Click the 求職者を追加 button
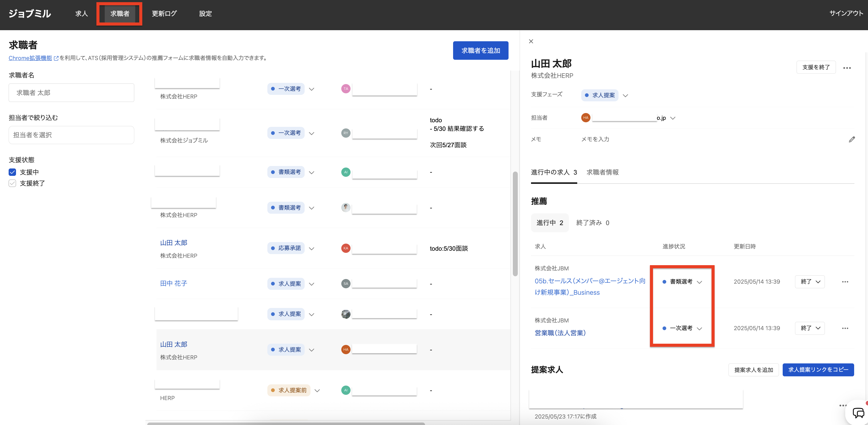This screenshot has width=868, height=425. [480, 51]
